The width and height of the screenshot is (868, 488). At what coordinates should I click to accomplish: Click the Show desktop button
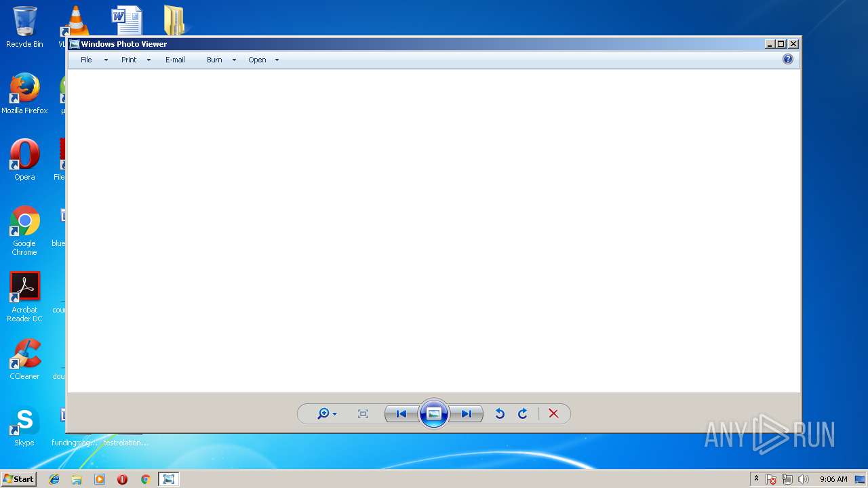click(861, 479)
